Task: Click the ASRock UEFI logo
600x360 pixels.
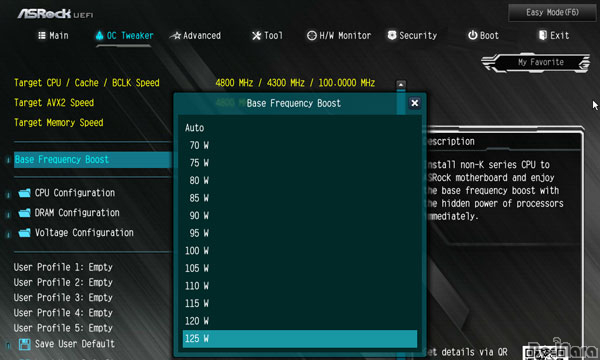Action: pyautogui.click(x=55, y=14)
